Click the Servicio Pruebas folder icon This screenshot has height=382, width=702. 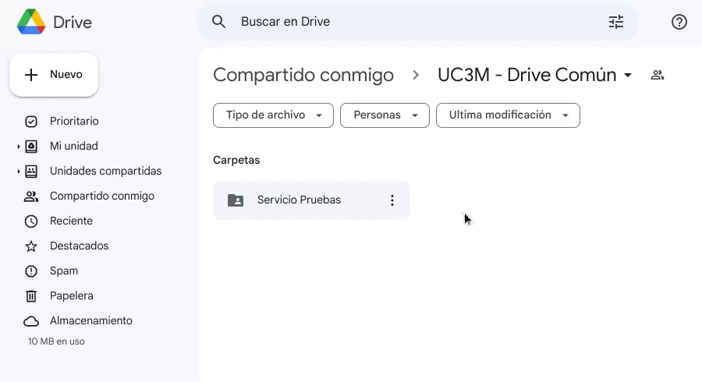pyautogui.click(x=235, y=200)
